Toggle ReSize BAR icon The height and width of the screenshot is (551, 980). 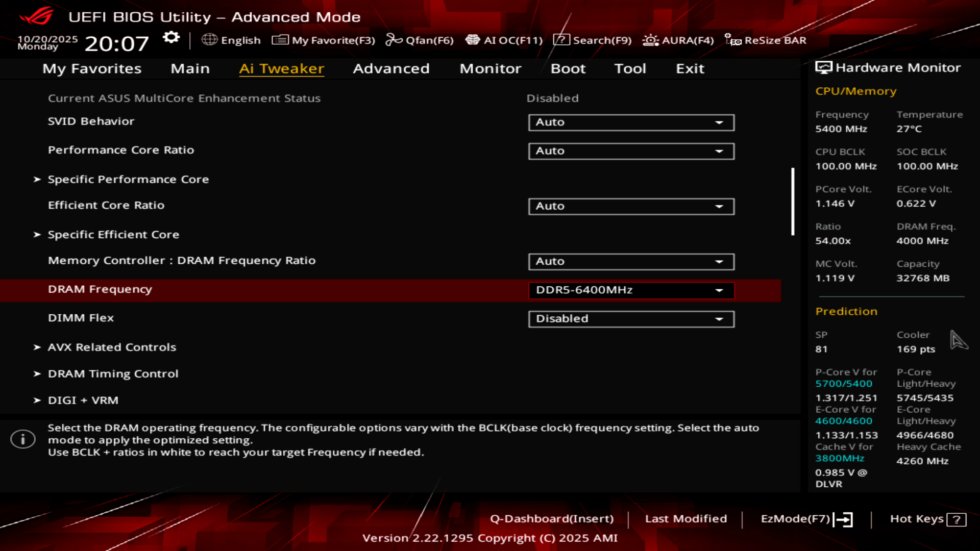tap(733, 40)
